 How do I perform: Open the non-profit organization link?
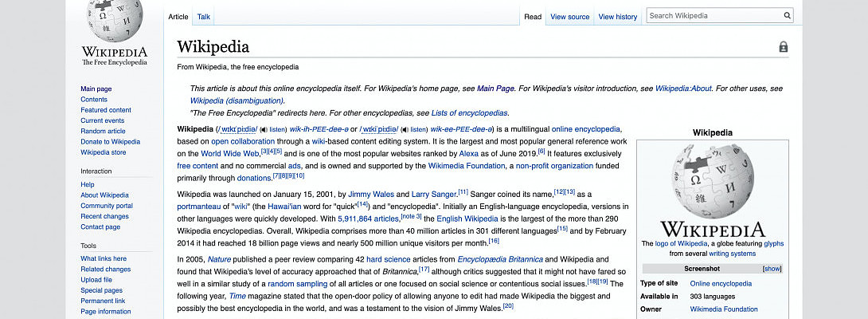[555, 166]
